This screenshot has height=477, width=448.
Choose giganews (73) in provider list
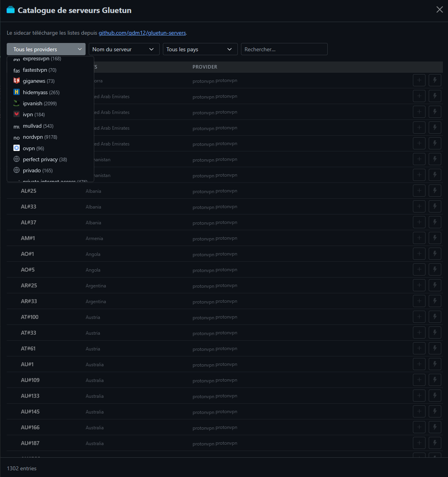[50, 81]
